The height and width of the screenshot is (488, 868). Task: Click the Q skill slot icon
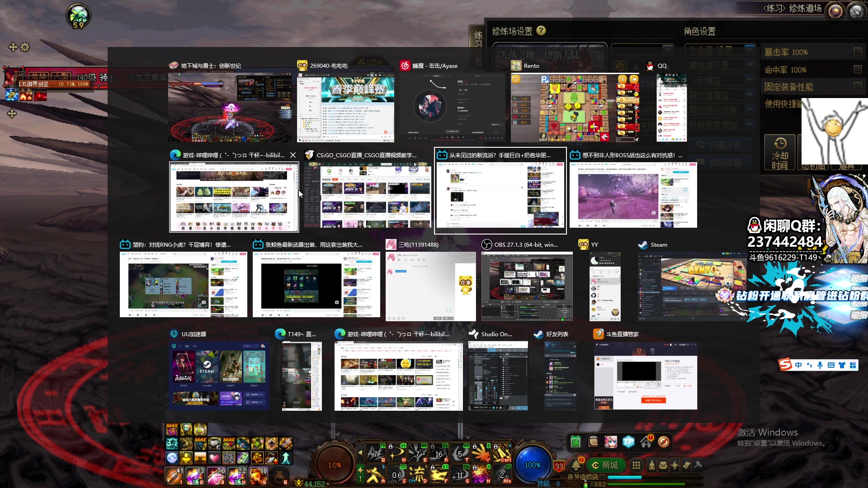point(375,452)
